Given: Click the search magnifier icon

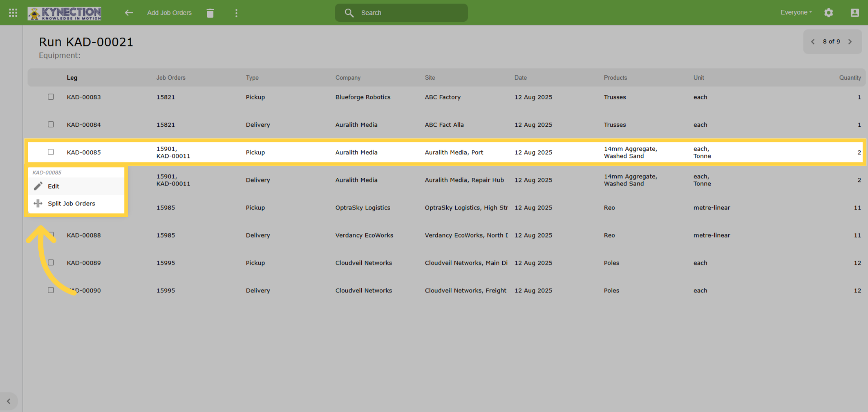Looking at the screenshot, I should point(349,13).
